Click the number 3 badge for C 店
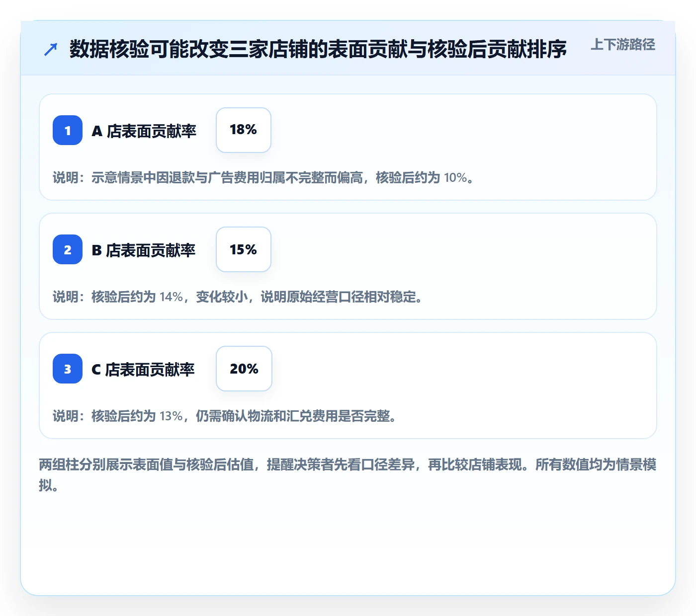This screenshot has height=616, width=696. tap(68, 369)
